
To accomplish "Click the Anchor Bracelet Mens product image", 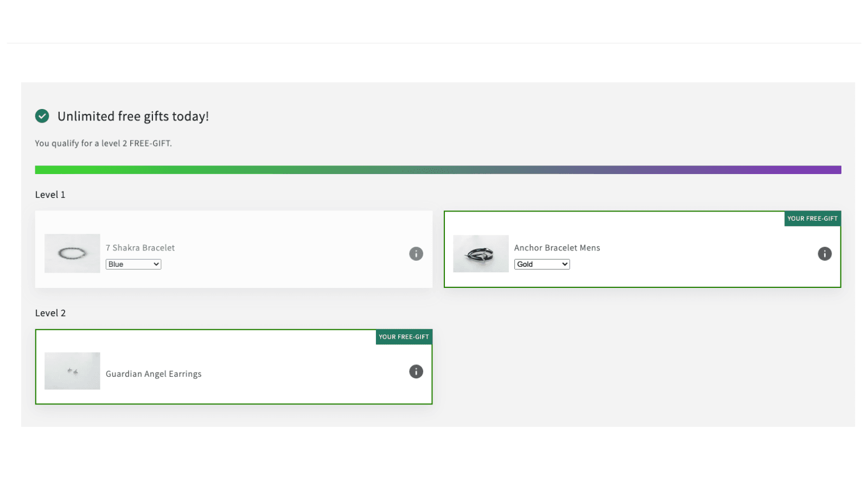I will (481, 253).
